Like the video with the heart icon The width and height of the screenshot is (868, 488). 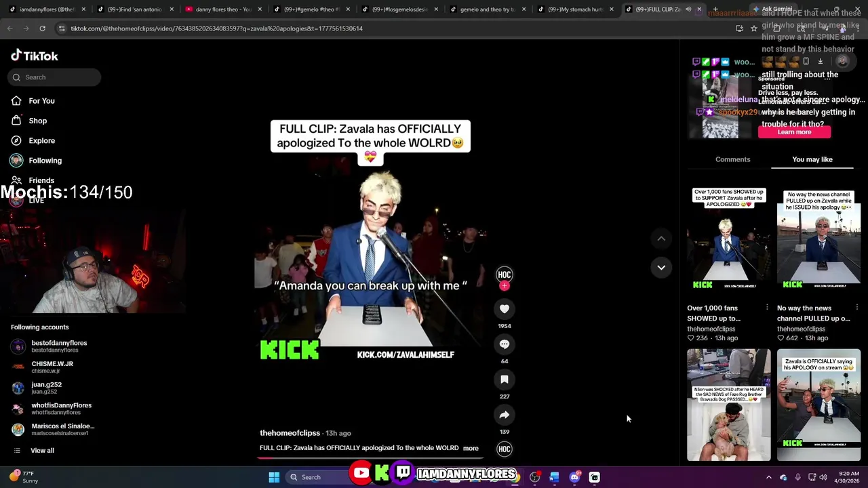point(505,309)
